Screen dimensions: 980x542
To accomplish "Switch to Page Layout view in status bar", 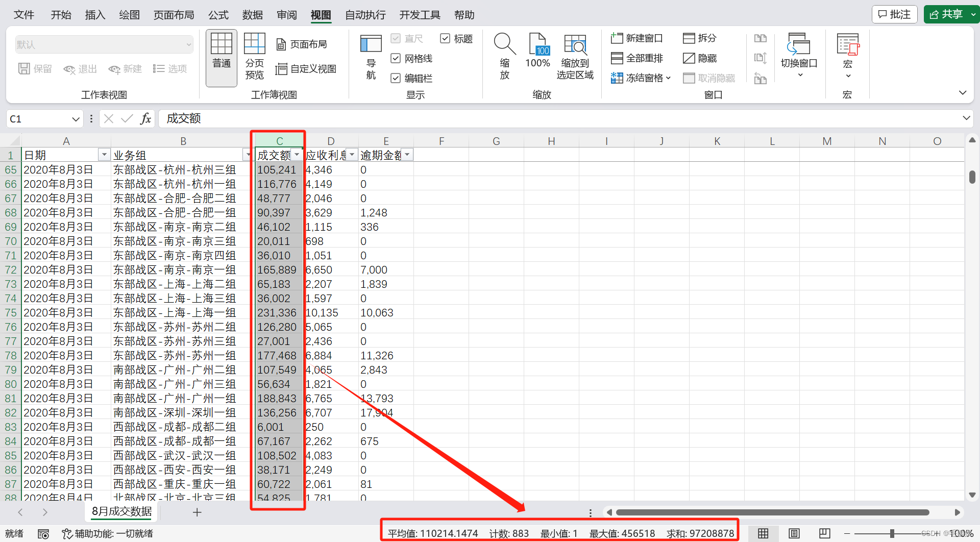I will 794,533.
